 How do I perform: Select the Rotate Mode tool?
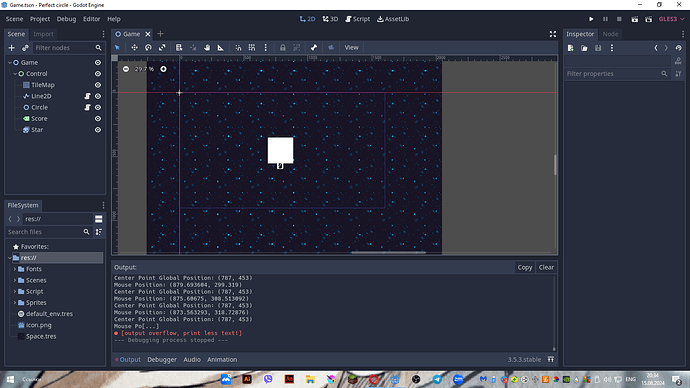point(148,48)
